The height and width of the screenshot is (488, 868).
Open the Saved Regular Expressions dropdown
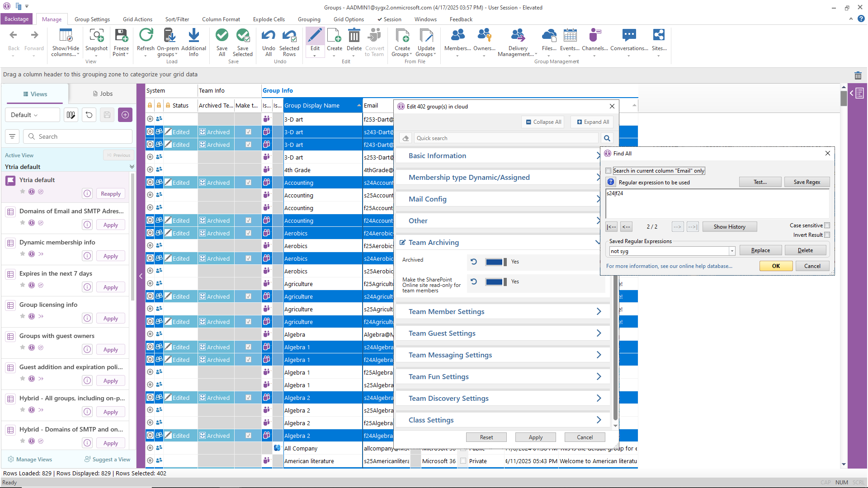(731, 251)
